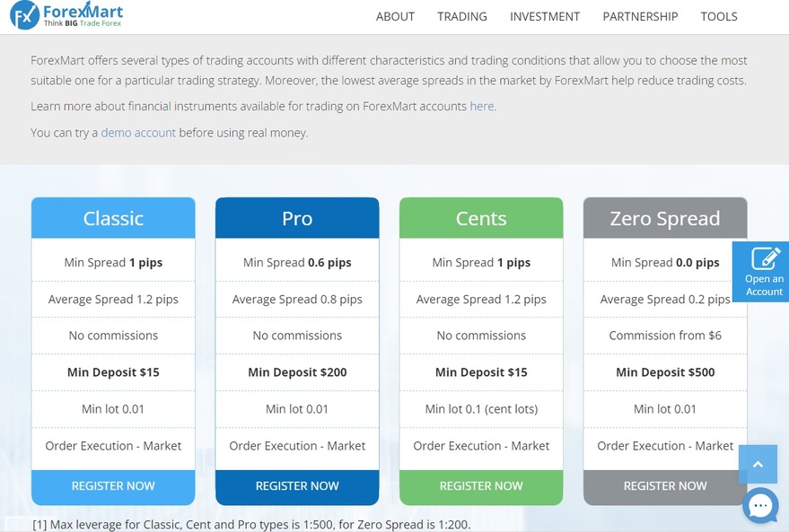Select the Pro card header

tap(297, 218)
